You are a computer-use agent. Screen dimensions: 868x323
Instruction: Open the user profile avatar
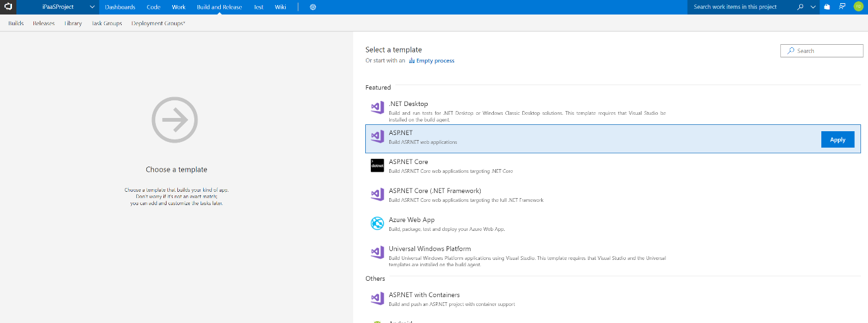pyautogui.click(x=858, y=7)
